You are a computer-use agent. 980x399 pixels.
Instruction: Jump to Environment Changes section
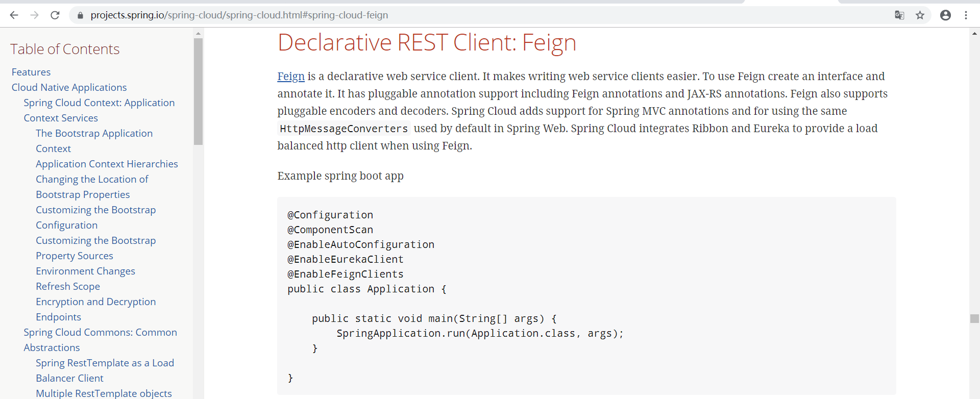pyautogui.click(x=85, y=271)
